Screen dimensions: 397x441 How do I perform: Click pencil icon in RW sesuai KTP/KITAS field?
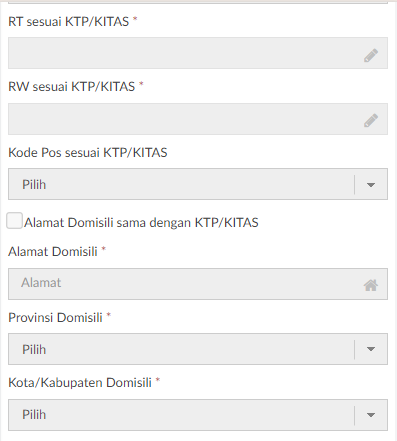pyautogui.click(x=371, y=120)
